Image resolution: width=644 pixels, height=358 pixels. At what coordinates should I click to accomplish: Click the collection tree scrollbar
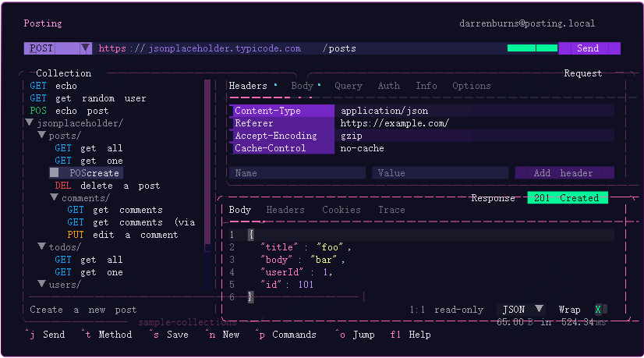click(208, 187)
